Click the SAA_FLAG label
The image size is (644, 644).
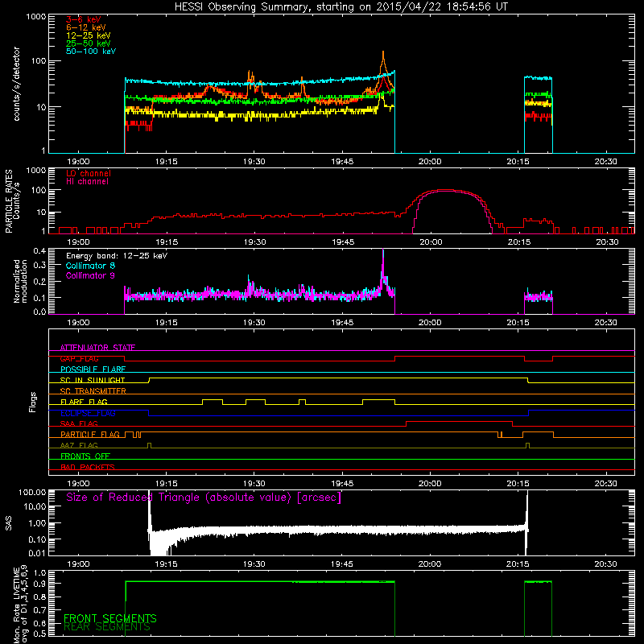[x=79, y=424]
